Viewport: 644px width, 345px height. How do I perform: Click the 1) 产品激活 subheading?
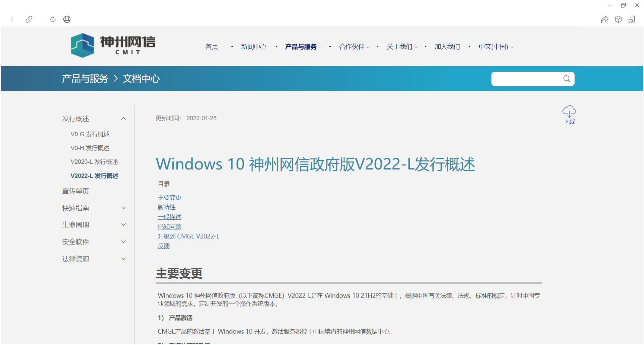(175, 318)
